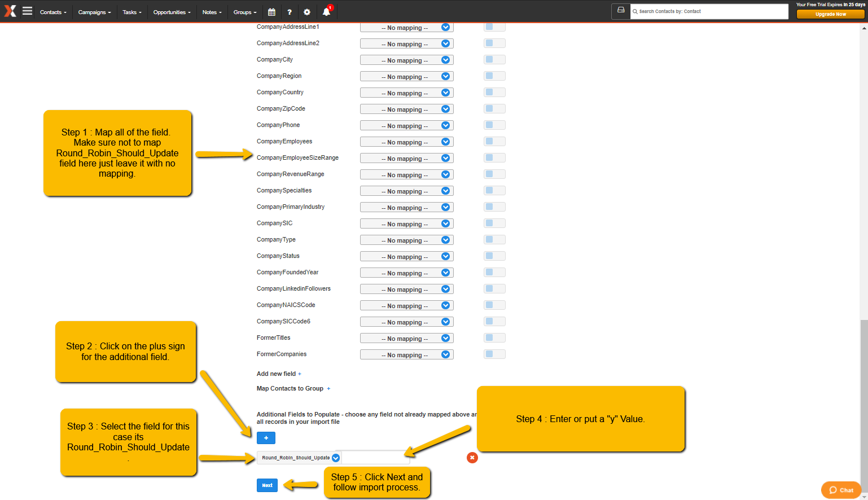Click the Upgrade Now button
868x500 pixels.
831,14
